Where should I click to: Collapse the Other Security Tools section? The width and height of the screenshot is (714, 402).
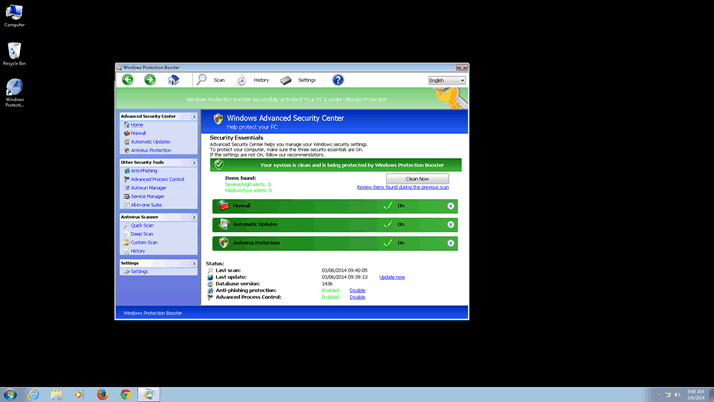[194, 162]
